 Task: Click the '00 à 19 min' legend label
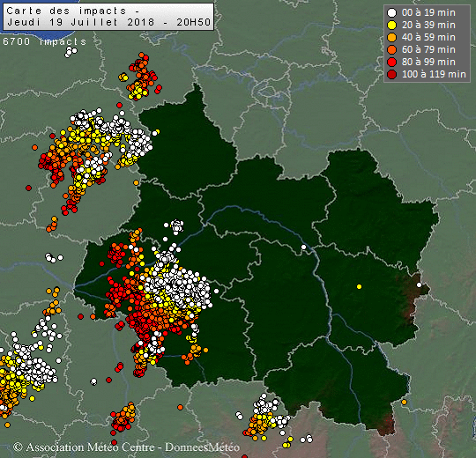point(428,12)
